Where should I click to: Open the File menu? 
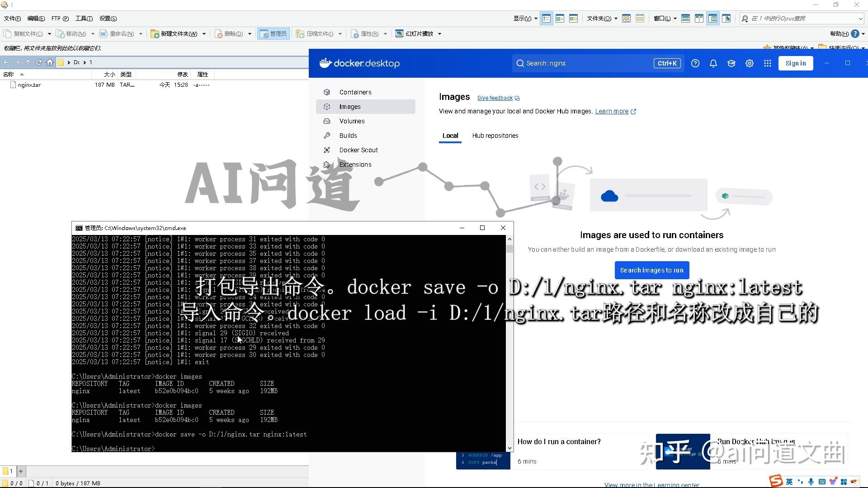12,19
